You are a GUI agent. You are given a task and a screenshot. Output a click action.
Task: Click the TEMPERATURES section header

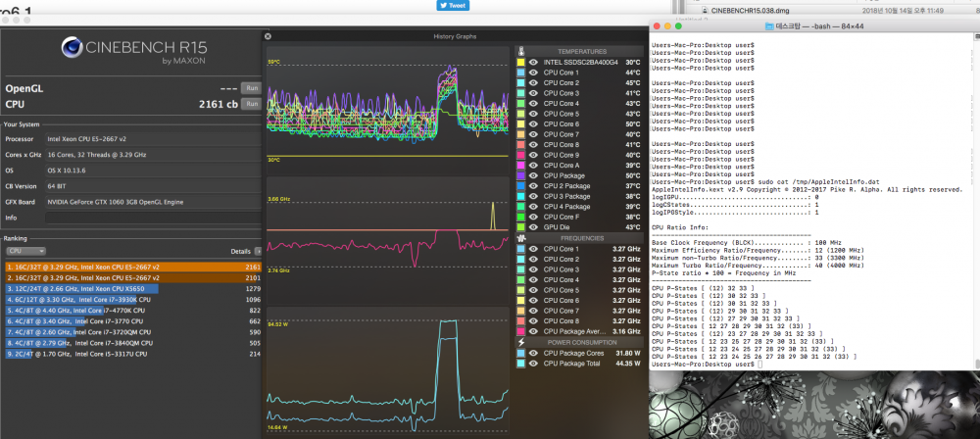click(x=579, y=52)
